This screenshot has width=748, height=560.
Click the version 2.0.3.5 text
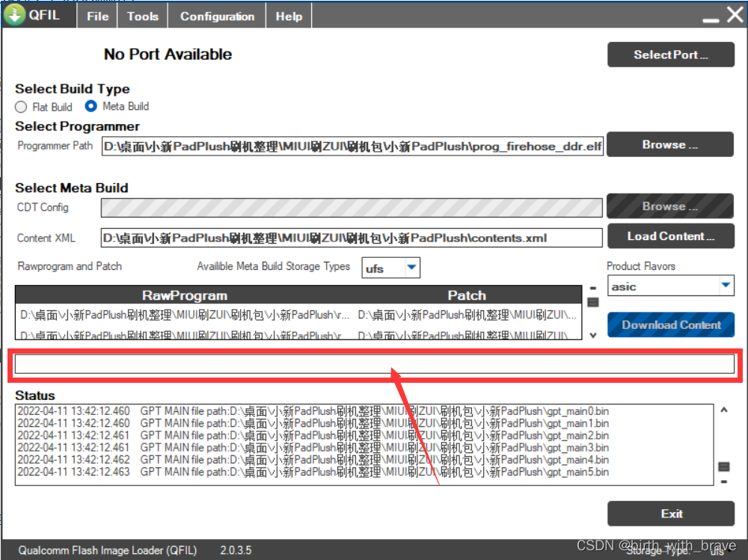(x=236, y=550)
